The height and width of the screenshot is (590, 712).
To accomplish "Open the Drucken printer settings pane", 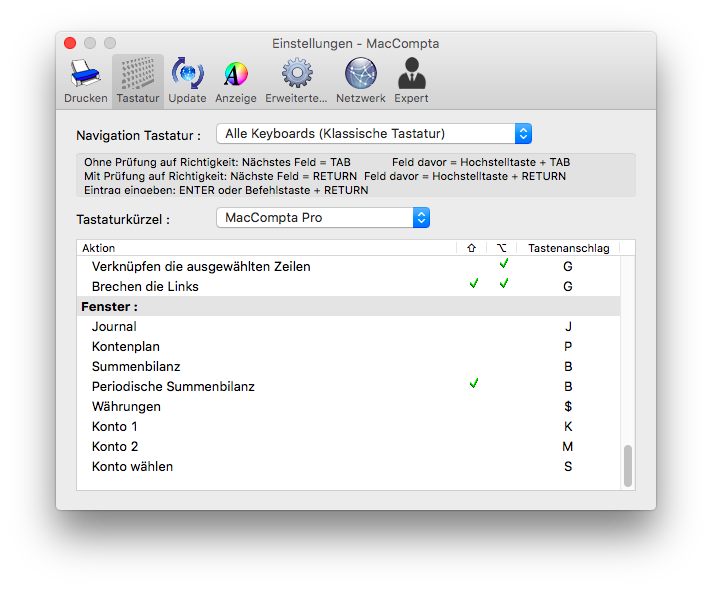I will [x=85, y=80].
